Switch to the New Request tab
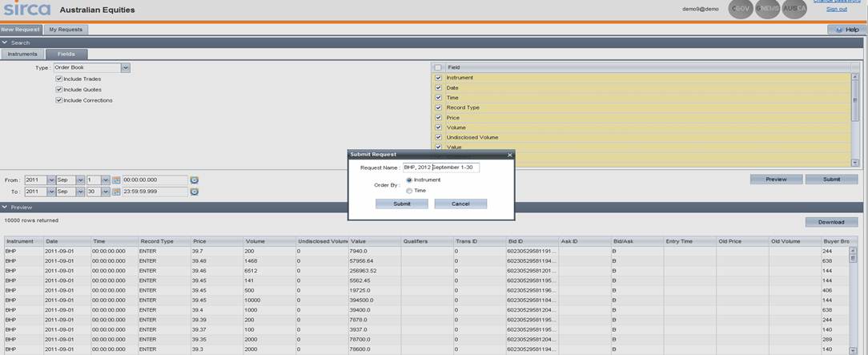The height and width of the screenshot is (355, 868). (x=20, y=30)
